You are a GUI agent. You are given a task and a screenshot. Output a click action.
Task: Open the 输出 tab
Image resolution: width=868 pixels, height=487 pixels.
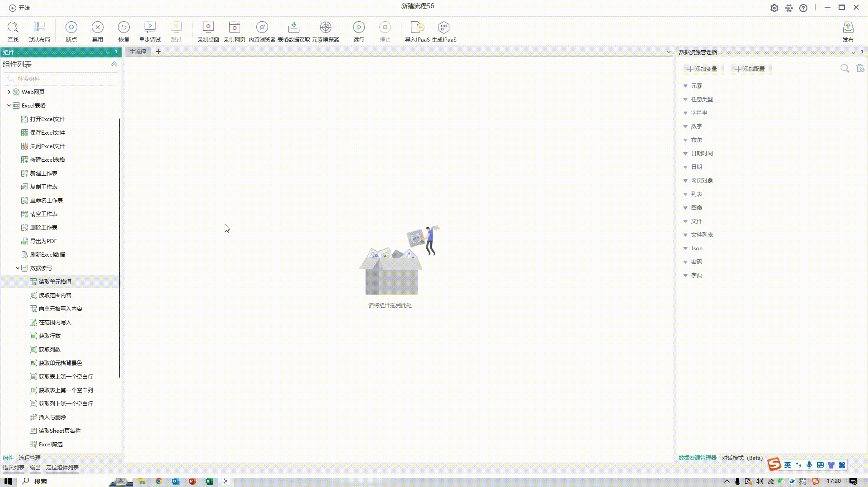(35, 468)
